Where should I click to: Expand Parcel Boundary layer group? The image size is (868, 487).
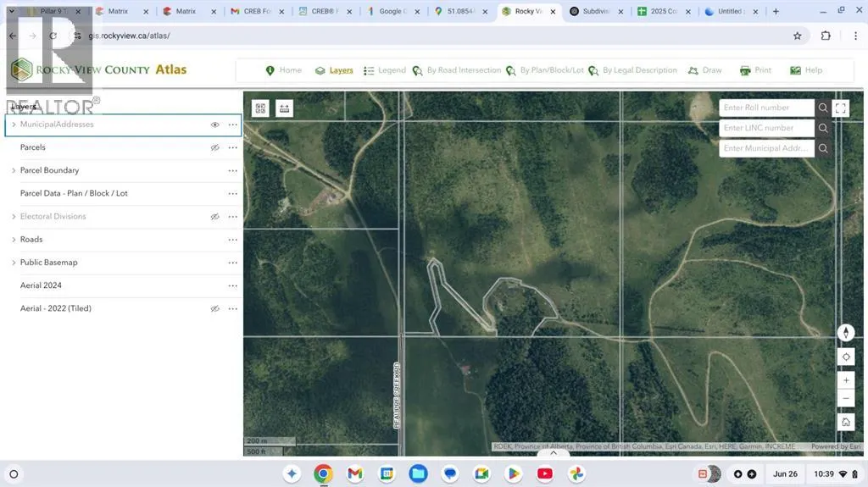pos(14,170)
